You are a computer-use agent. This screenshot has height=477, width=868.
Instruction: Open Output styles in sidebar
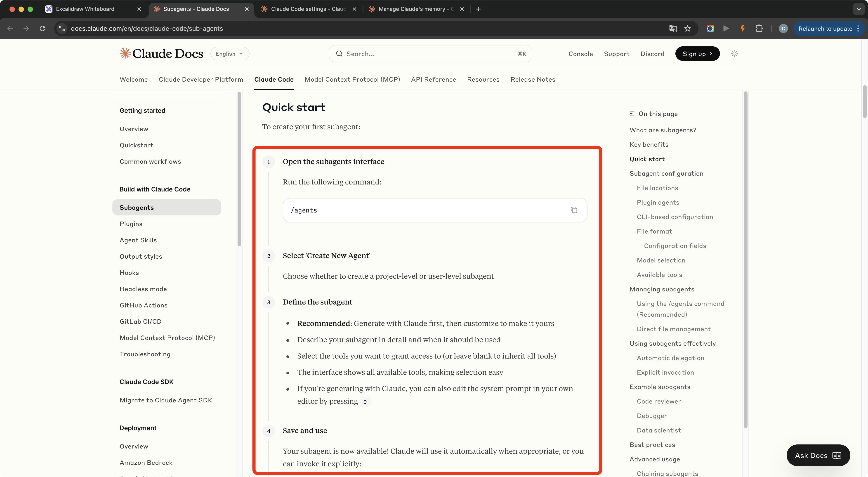click(141, 257)
